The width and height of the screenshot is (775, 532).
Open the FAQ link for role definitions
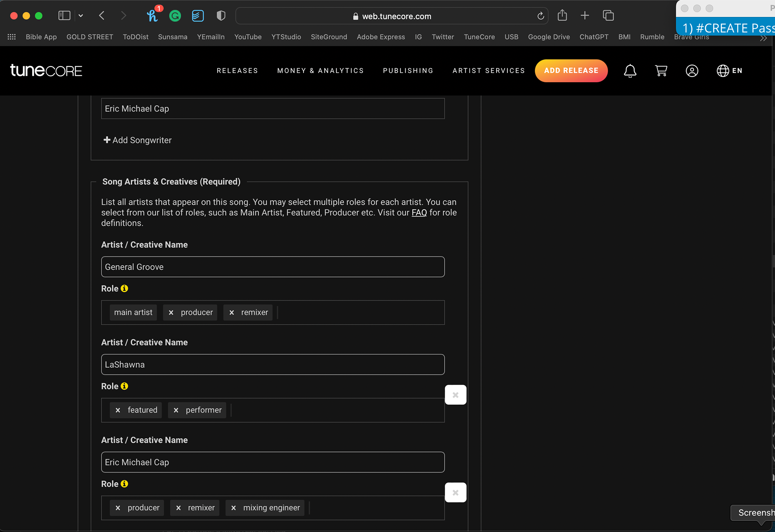[419, 213]
